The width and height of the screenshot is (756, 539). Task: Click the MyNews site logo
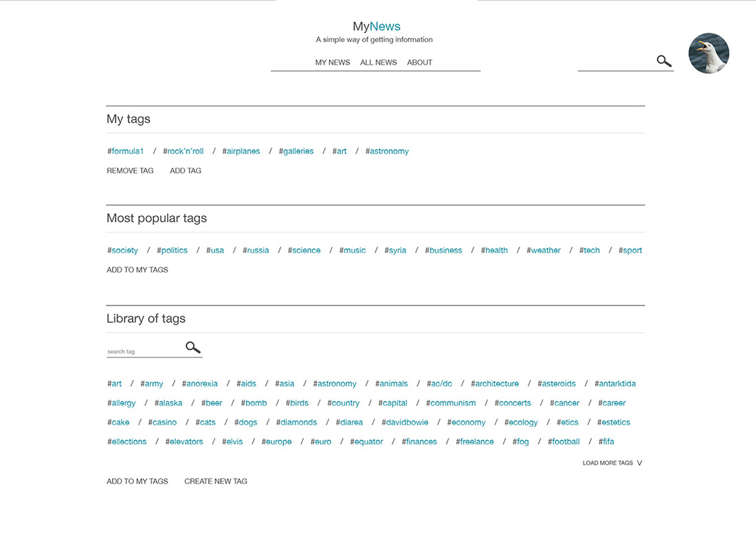point(377,27)
